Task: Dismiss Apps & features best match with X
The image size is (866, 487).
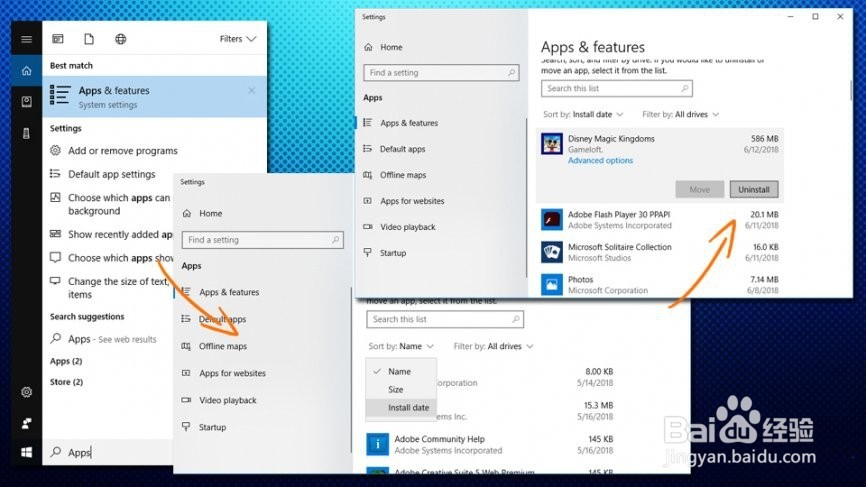Action: click(252, 90)
